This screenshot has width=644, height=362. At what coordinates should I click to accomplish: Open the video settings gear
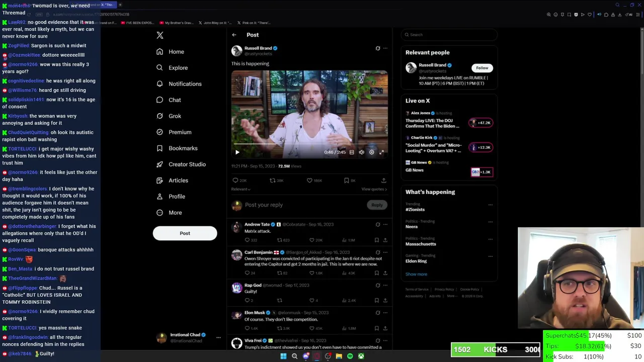[371, 152]
